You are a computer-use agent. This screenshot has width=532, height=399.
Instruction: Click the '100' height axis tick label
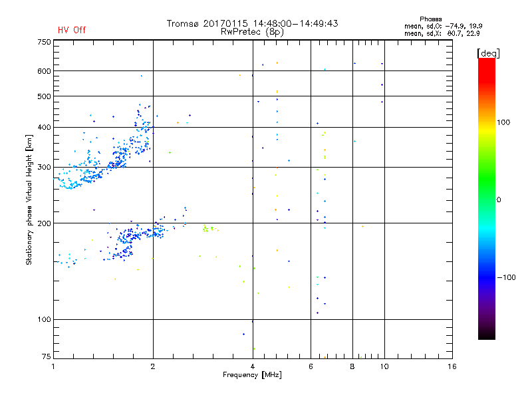pyautogui.click(x=44, y=319)
